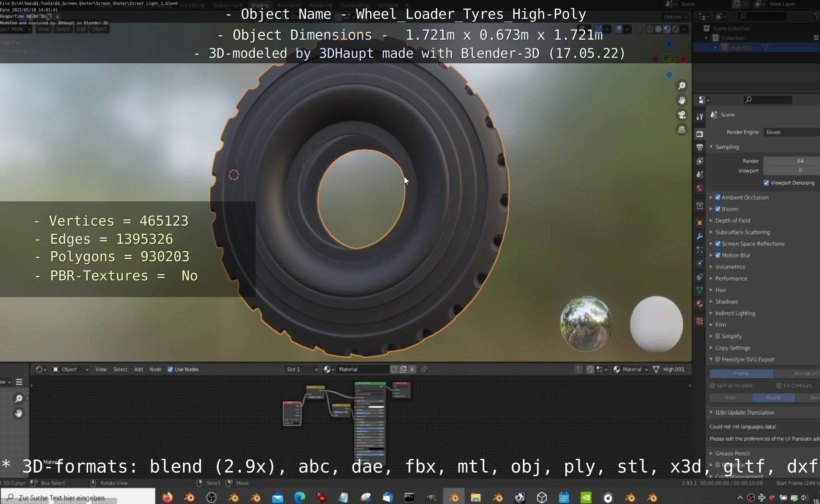Open the Particles properties icon
The width and height of the screenshot is (820, 504).
pyautogui.click(x=700, y=250)
